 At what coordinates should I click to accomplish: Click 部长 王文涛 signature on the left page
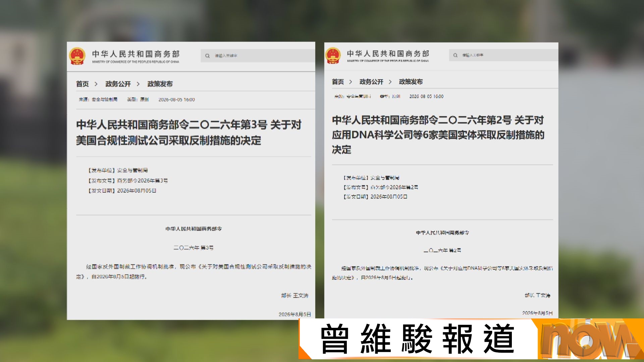click(295, 296)
